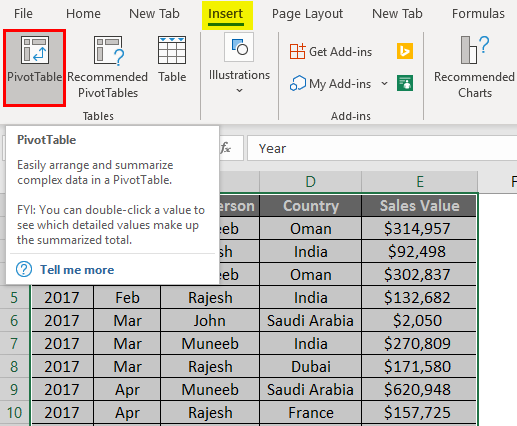Image resolution: width=517 pixels, height=426 pixels.
Task: Click Saudi Arabia in row 6
Action: pyautogui.click(x=311, y=320)
